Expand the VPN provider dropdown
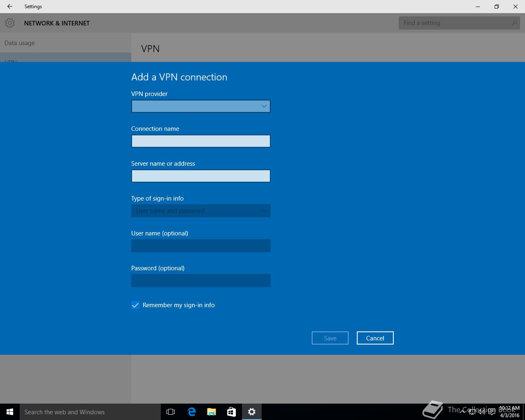Image resolution: width=525 pixels, height=420 pixels. click(x=201, y=106)
